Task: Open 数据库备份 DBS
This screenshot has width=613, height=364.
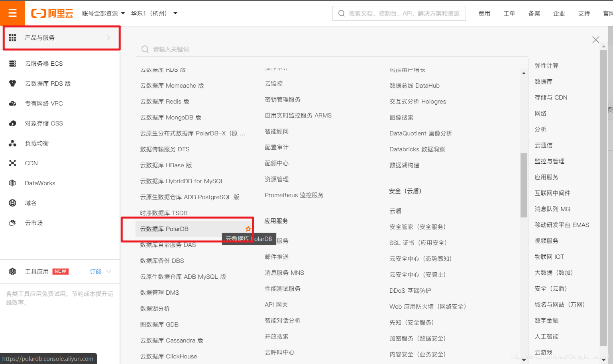Action: [162, 261]
